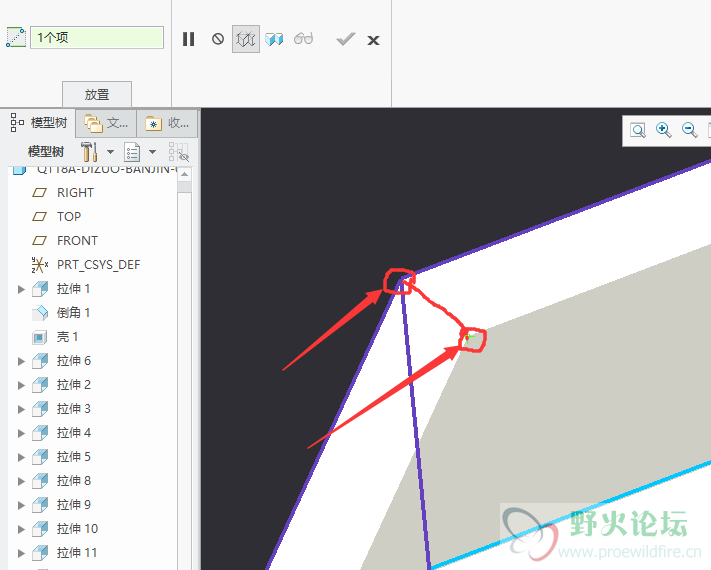Click the 拉伸 11 label text
Screen dimensions: 711x570
click(x=77, y=553)
